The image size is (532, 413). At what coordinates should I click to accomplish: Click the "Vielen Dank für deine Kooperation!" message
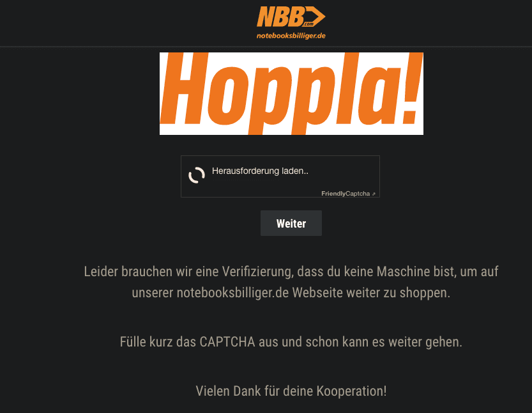coord(291,391)
